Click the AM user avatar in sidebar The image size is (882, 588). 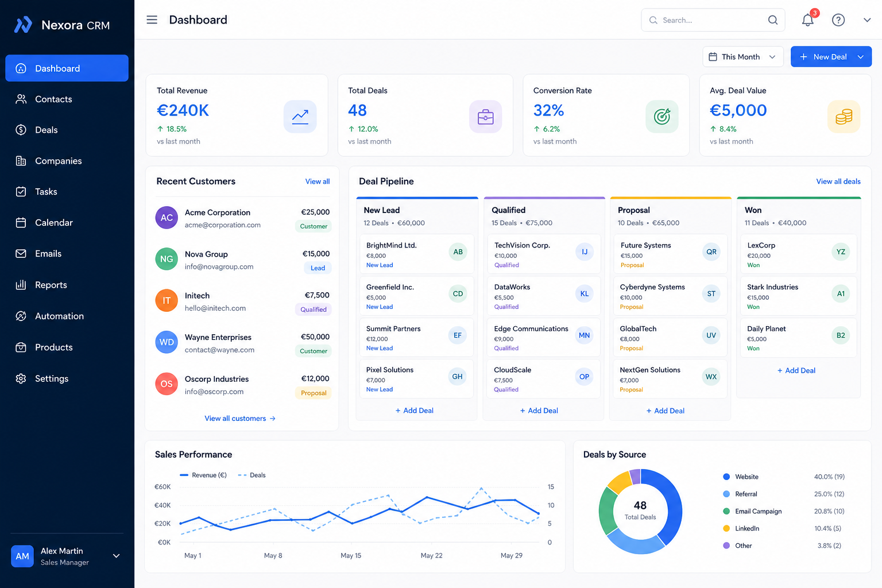[x=22, y=556]
